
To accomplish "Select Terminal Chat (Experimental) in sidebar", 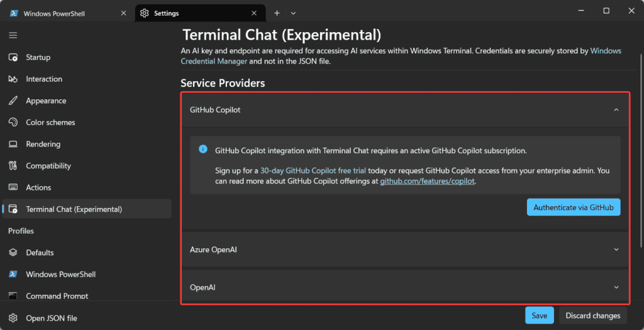I will (x=87, y=209).
